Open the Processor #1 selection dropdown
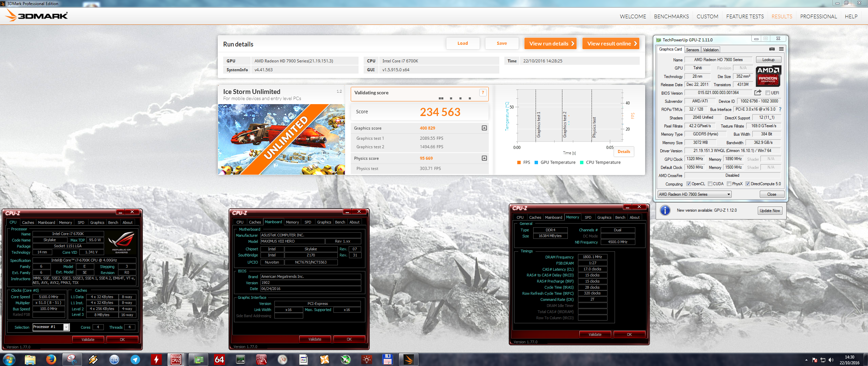Image resolution: width=868 pixels, height=366 pixels. tap(51, 327)
